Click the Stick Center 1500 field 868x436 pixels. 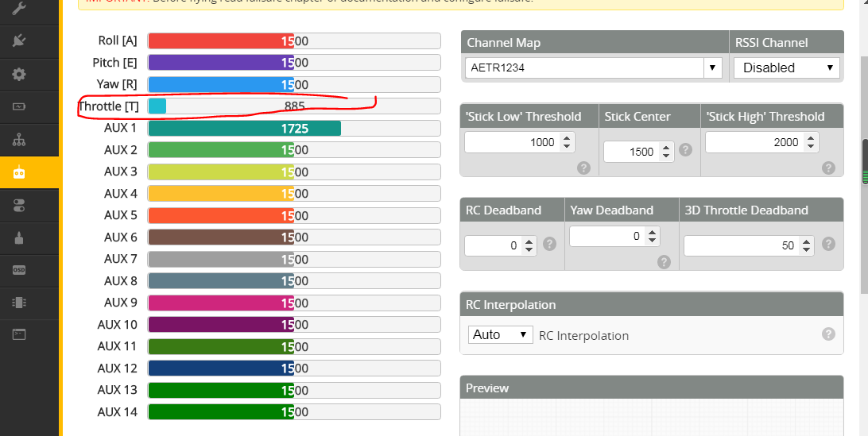tap(639, 152)
